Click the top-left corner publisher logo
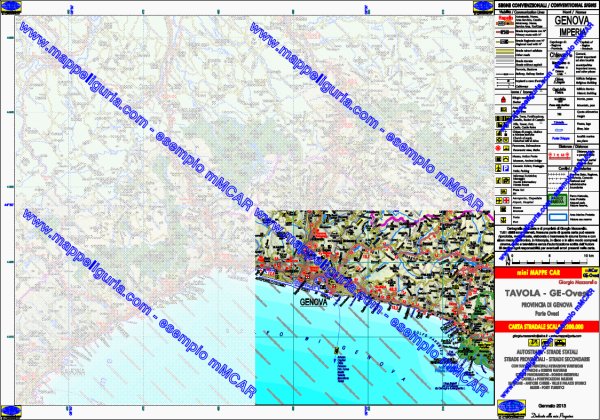Image resolution: width=600 pixels, height=420 pixels. pyautogui.click(x=11, y=7)
